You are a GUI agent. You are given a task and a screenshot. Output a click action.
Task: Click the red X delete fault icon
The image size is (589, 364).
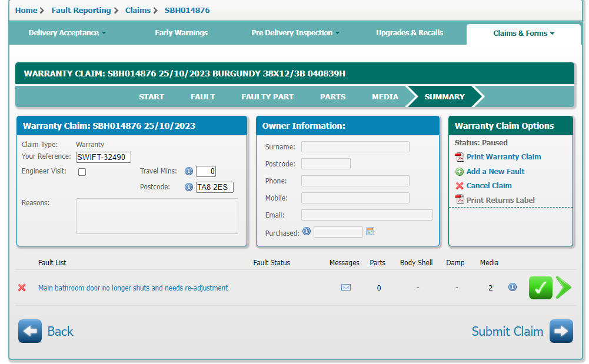click(22, 288)
